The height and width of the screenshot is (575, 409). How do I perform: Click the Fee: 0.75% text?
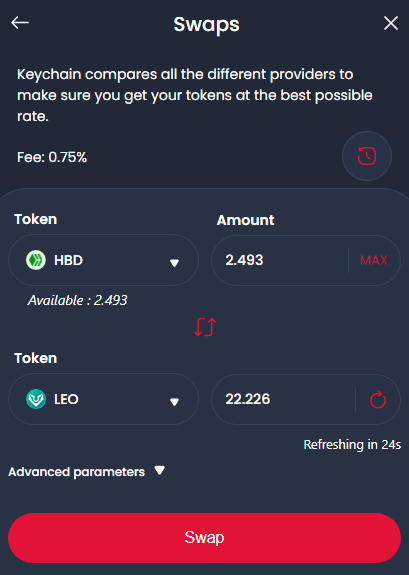[x=52, y=157]
